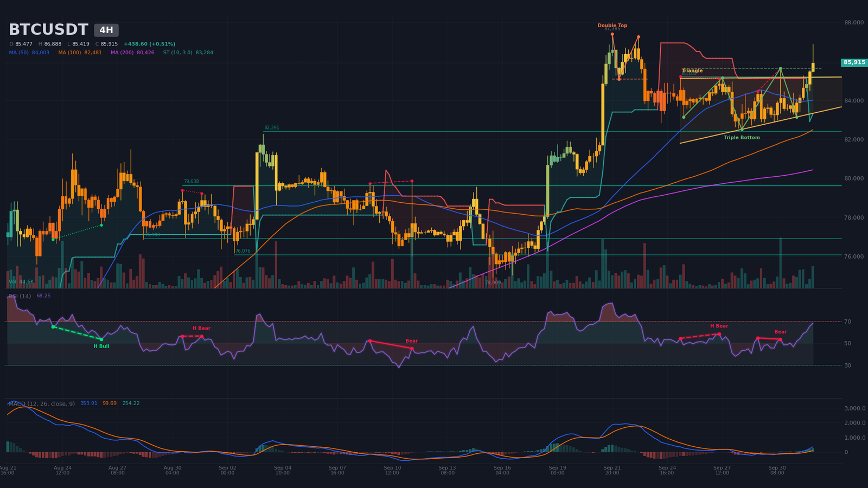Viewport: 868px width, 488px height.
Task: Click the orange 99.69 signal value
Action: tap(110, 403)
